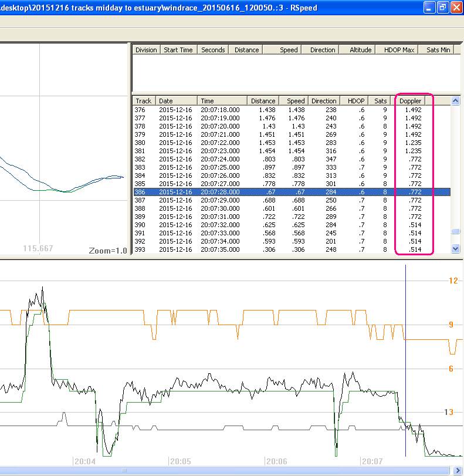Click the Sats Min column header
This screenshot has width=464, height=476.
click(x=438, y=50)
